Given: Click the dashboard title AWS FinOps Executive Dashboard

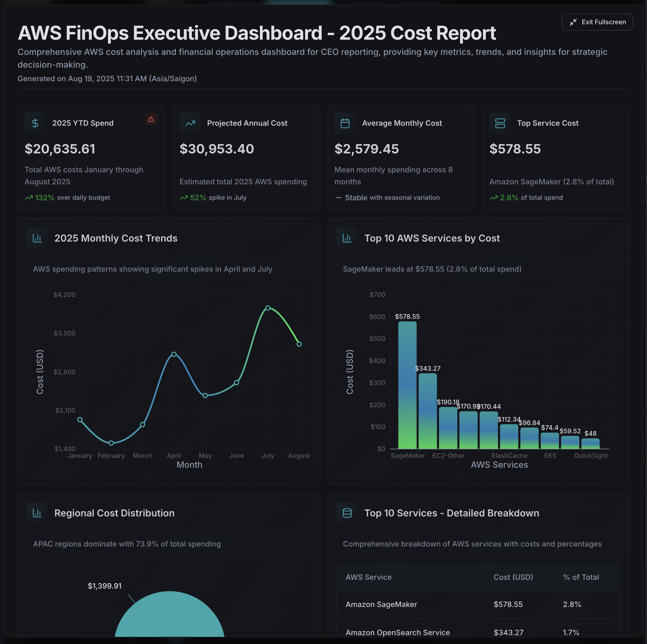Looking at the screenshot, I should coord(257,33).
